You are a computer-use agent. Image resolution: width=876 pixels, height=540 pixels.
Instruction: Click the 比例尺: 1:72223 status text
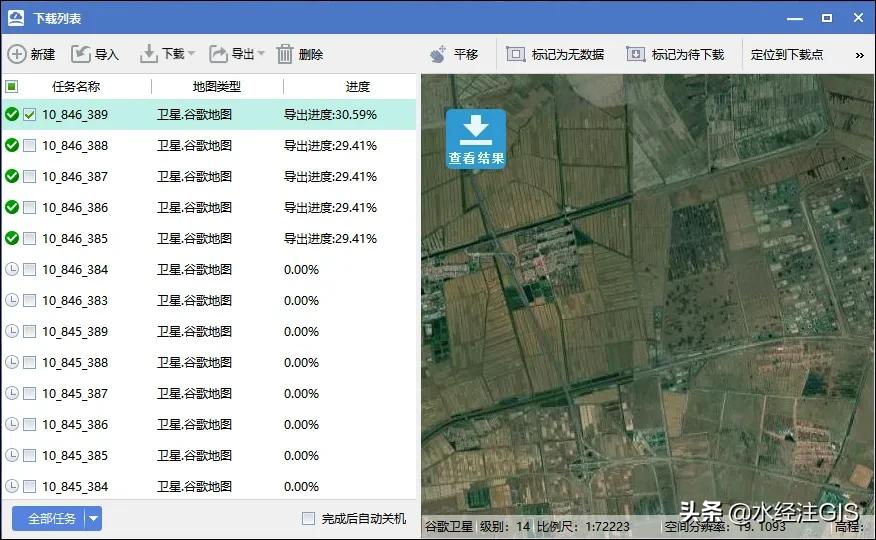pyautogui.click(x=583, y=527)
